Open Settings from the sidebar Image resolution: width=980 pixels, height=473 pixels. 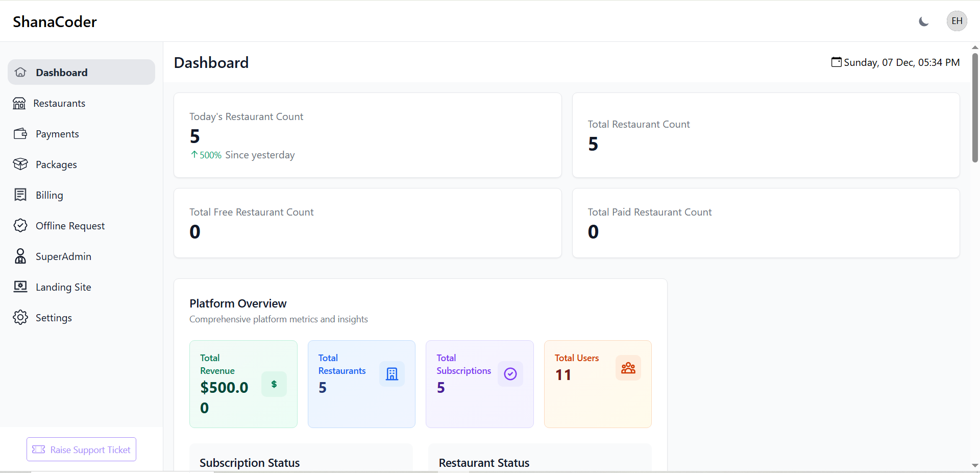pos(53,318)
